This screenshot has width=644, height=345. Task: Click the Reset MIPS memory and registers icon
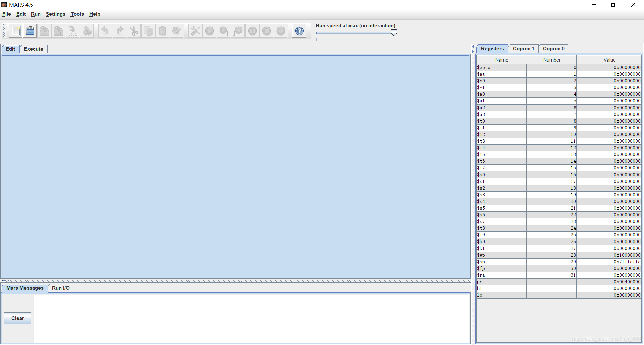click(x=281, y=31)
